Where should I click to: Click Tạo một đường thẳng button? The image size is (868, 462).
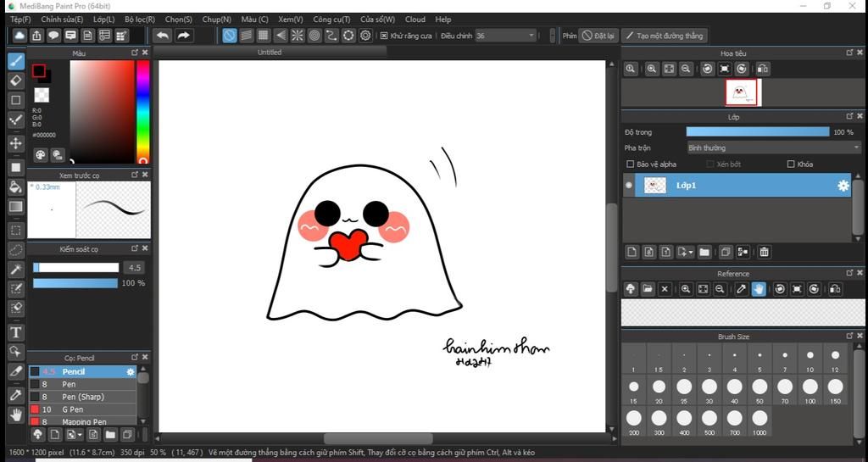[x=664, y=36]
